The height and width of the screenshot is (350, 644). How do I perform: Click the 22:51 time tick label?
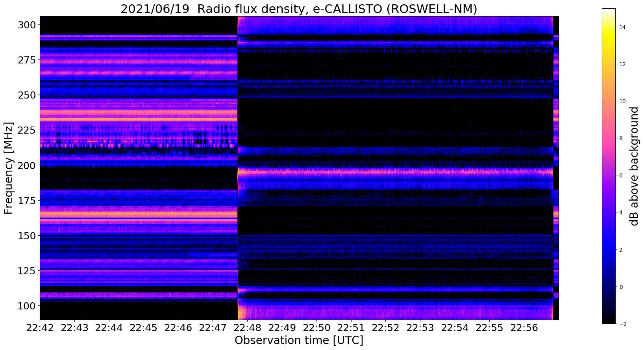[351, 328]
